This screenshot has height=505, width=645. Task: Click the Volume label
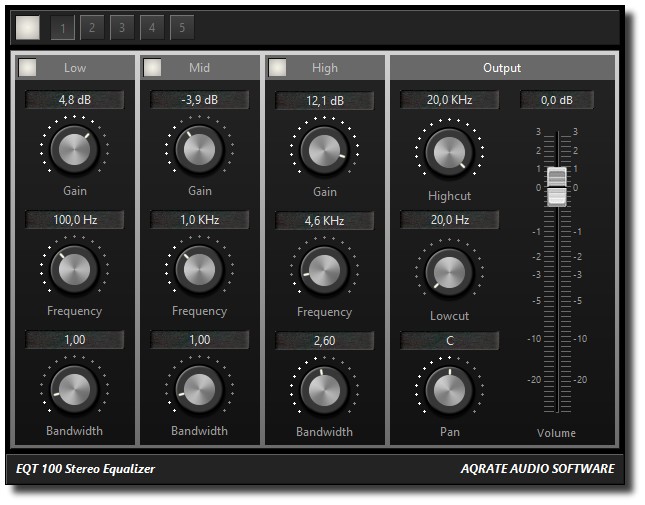557,433
